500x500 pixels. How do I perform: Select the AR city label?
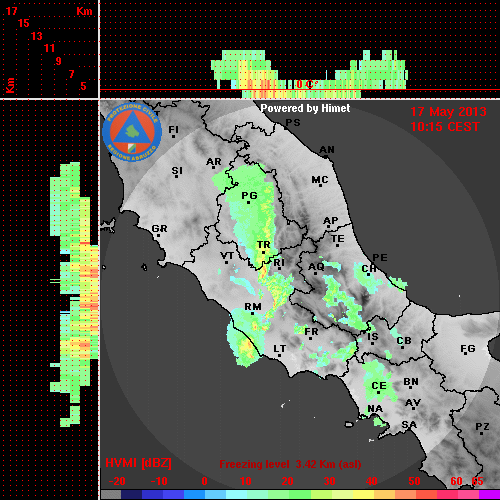214,162
